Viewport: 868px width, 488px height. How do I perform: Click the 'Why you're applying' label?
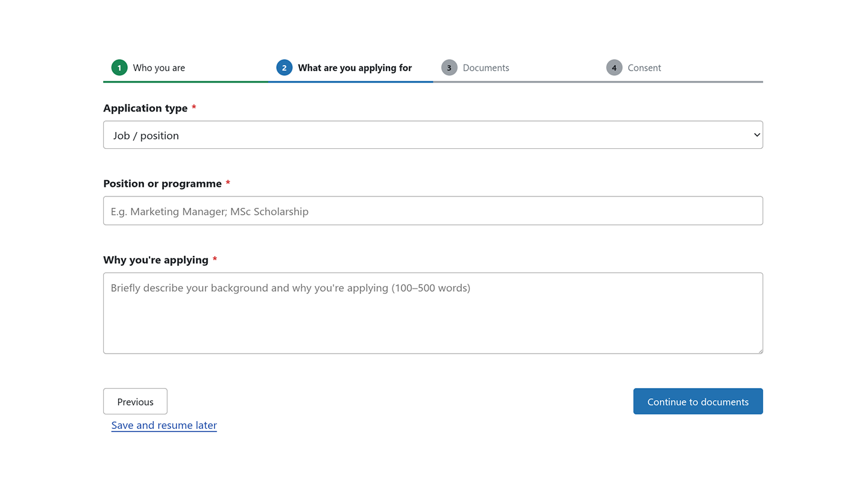156,260
